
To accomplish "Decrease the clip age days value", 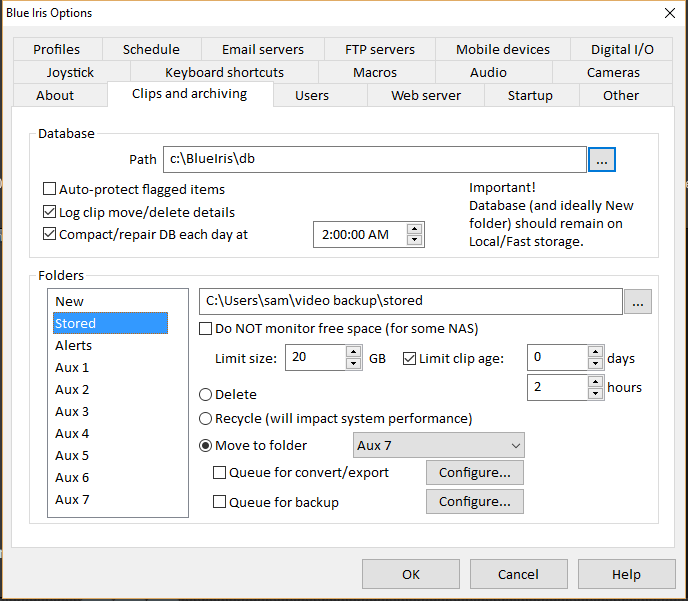I will (595, 363).
